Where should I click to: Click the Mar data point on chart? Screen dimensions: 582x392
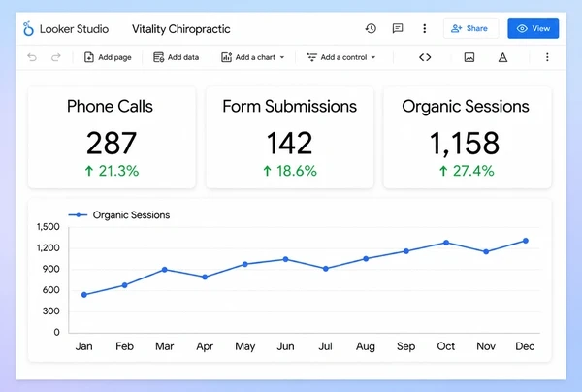point(165,270)
